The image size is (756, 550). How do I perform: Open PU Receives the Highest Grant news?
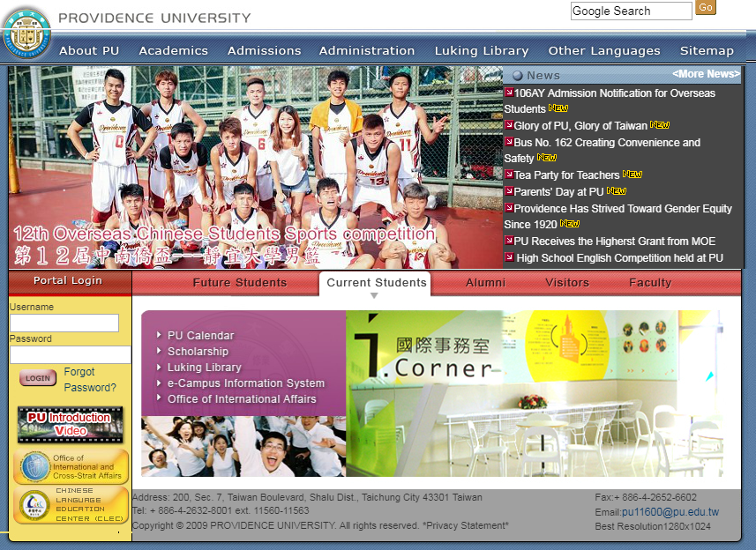[x=615, y=242]
